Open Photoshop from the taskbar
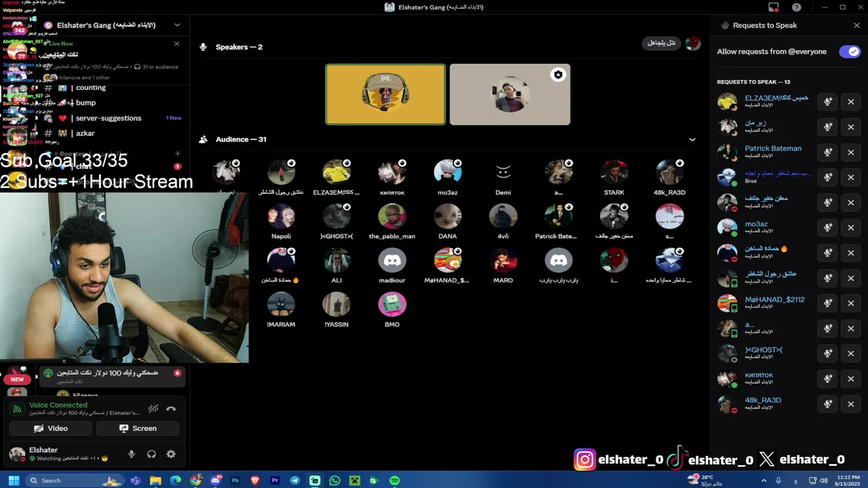The height and width of the screenshot is (488, 868). [235, 481]
